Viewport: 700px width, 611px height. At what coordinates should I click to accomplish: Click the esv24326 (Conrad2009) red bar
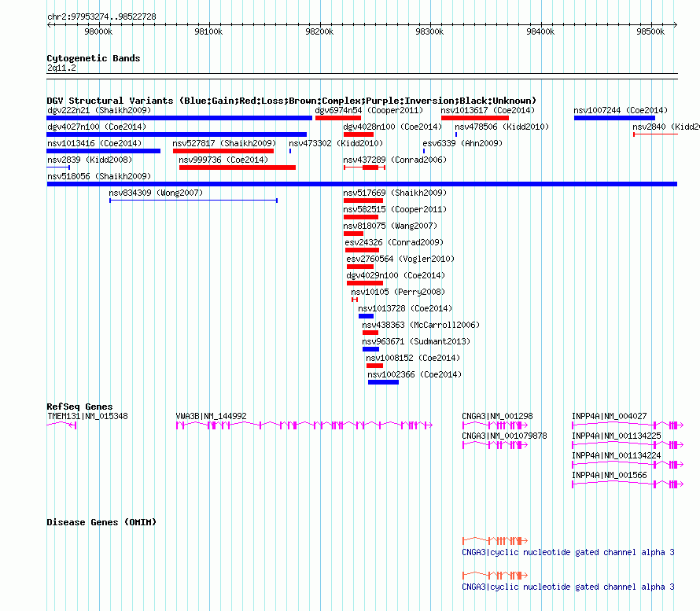point(362,250)
